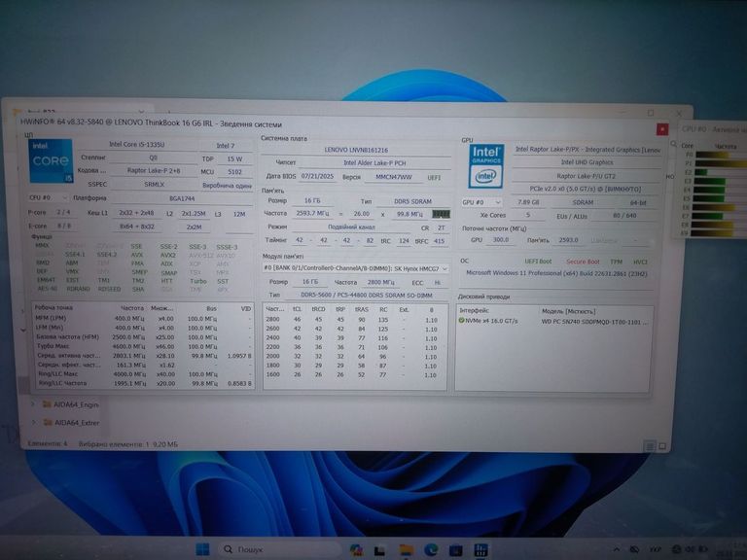This screenshot has width=747, height=560.
Task: Click the platform field BGA1744
Action: 182,198
